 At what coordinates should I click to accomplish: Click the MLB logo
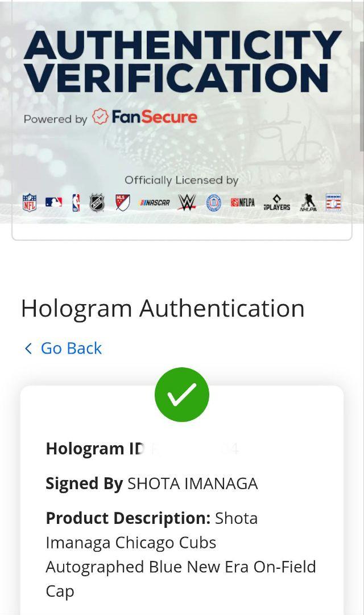coord(53,202)
